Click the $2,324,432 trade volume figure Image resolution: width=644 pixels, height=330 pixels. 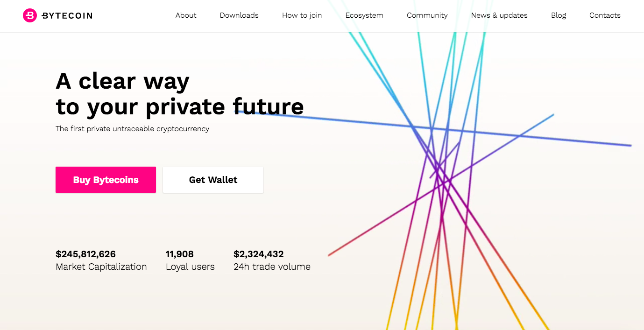(259, 254)
